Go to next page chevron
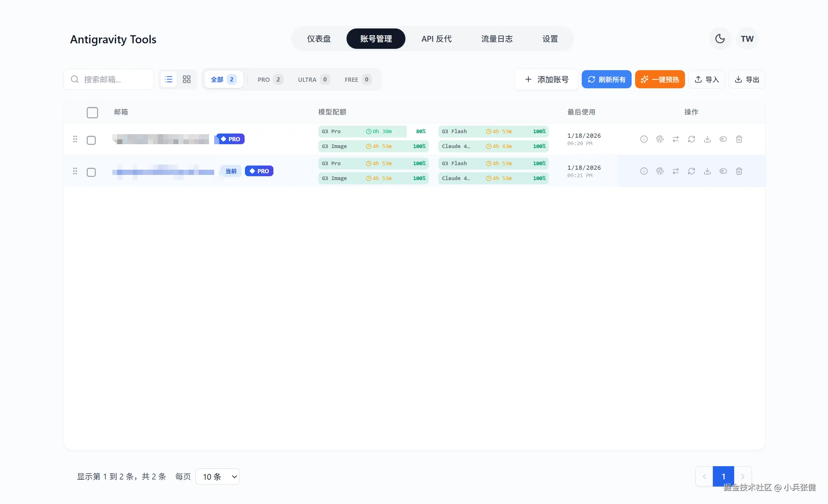 tap(743, 476)
